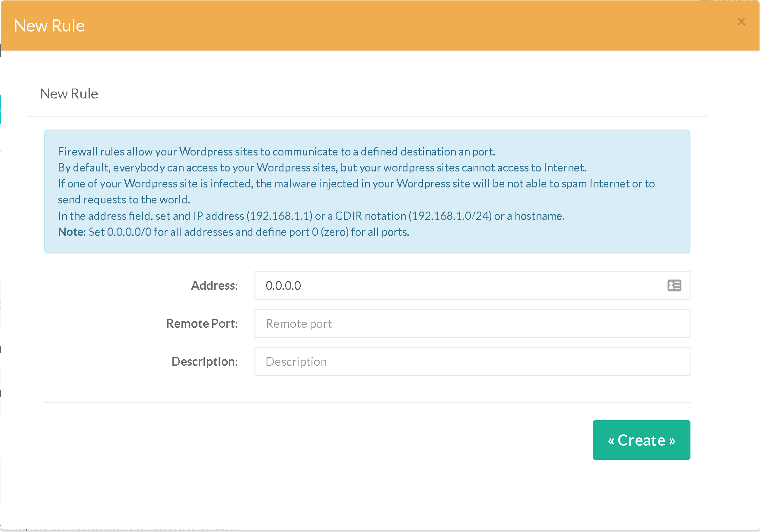Click the Remote Port label
The width and height of the screenshot is (760, 532).
click(202, 323)
